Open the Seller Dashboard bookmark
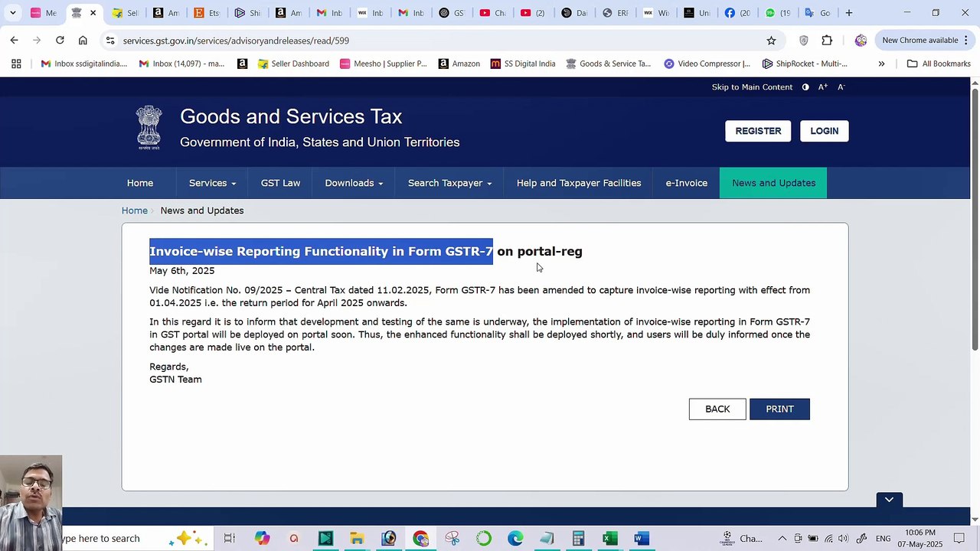 tap(293, 64)
